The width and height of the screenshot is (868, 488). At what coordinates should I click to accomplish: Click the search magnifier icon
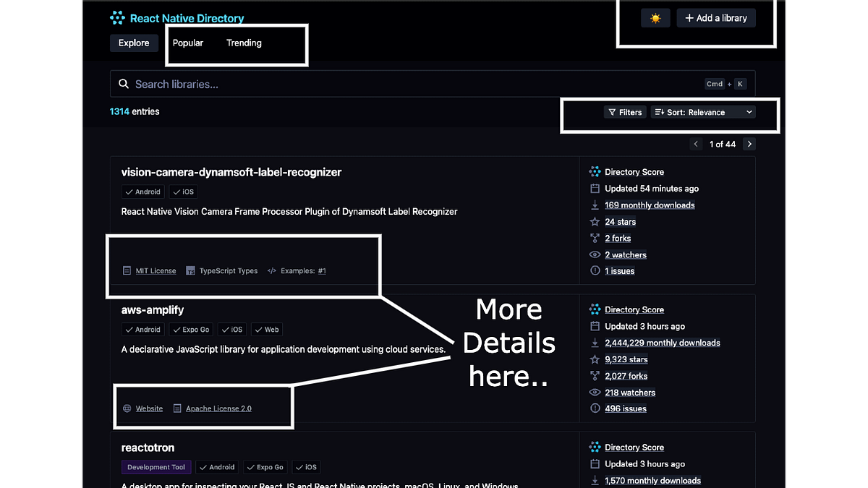point(124,84)
